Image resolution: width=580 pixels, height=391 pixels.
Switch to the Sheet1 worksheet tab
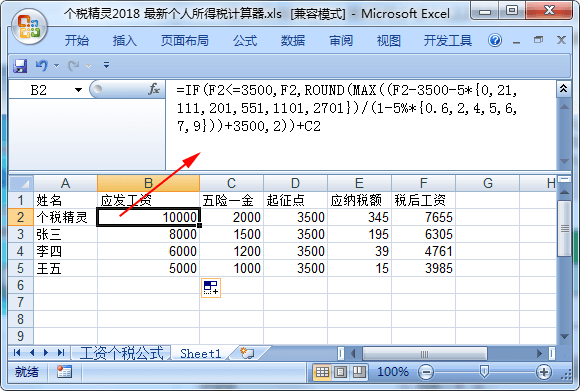coord(200,353)
